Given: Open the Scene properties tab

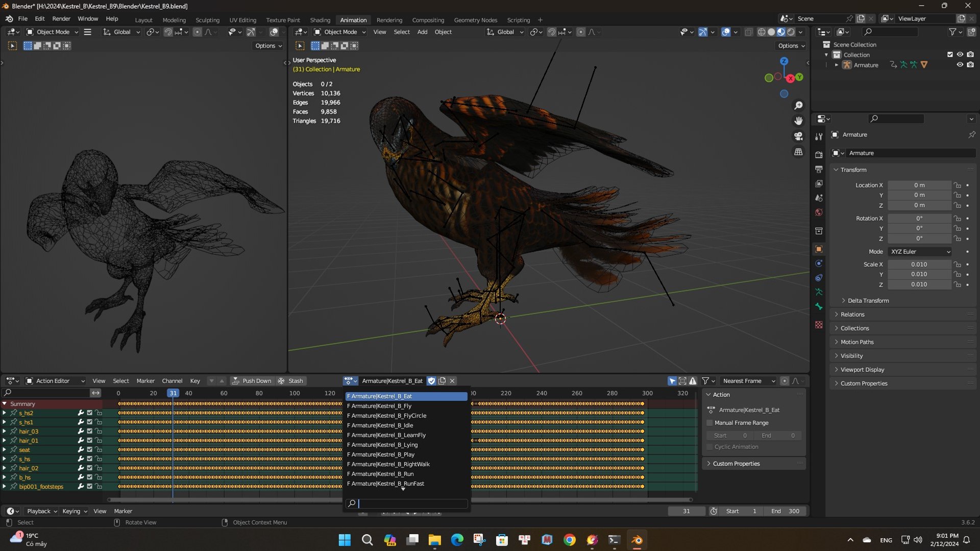Looking at the screenshot, I should pyautogui.click(x=819, y=198).
